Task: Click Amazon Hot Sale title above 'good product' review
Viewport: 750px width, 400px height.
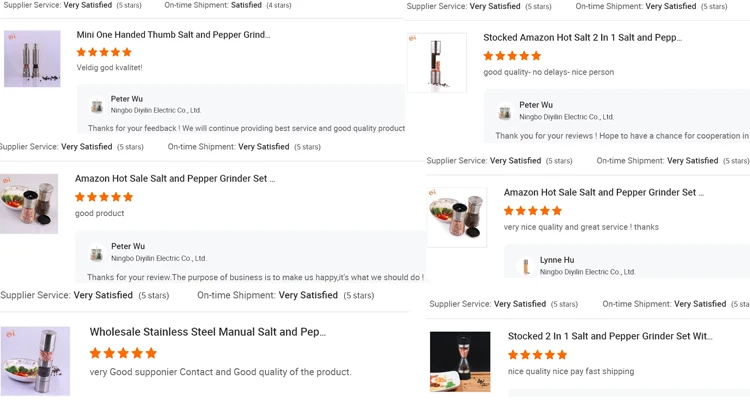Action: [174, 179]
